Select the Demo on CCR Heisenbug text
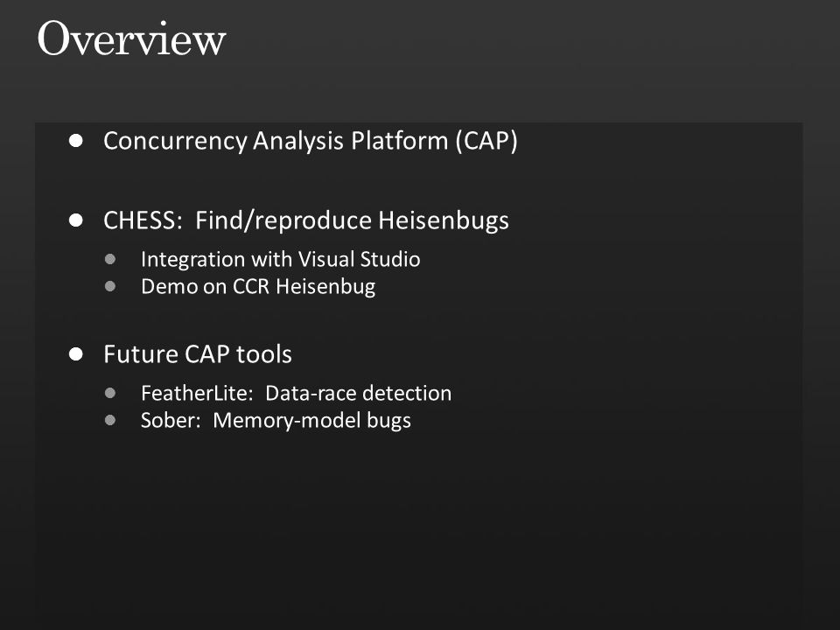Screen dimensions: 840x630 (257, 287)
